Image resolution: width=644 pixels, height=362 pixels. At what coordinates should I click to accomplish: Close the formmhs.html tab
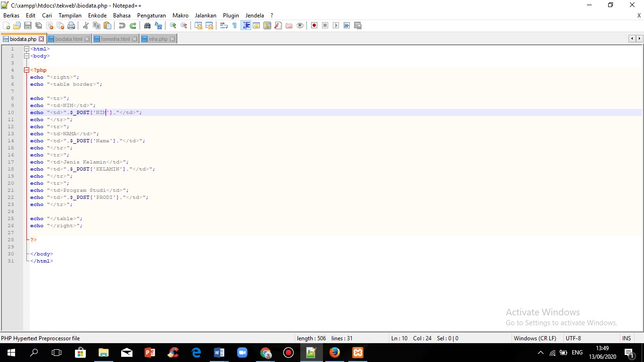coord(134,39)
